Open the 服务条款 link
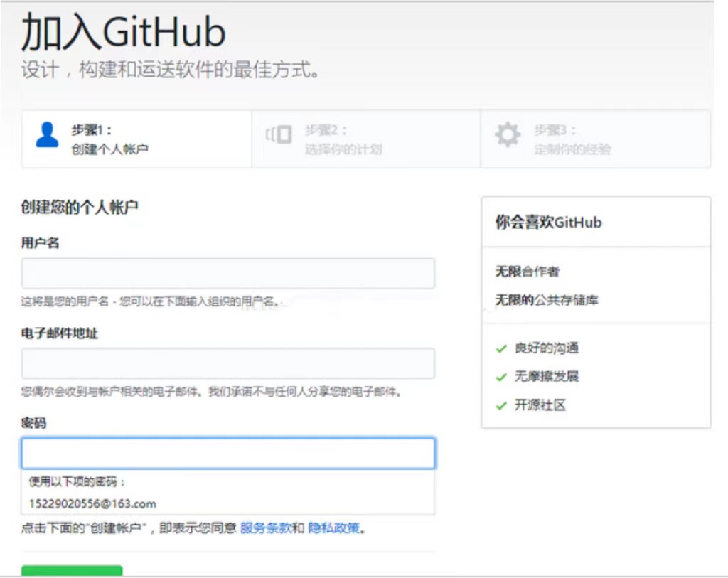The image size is (728, 578). pyautogui.click(x=266, y=528)
